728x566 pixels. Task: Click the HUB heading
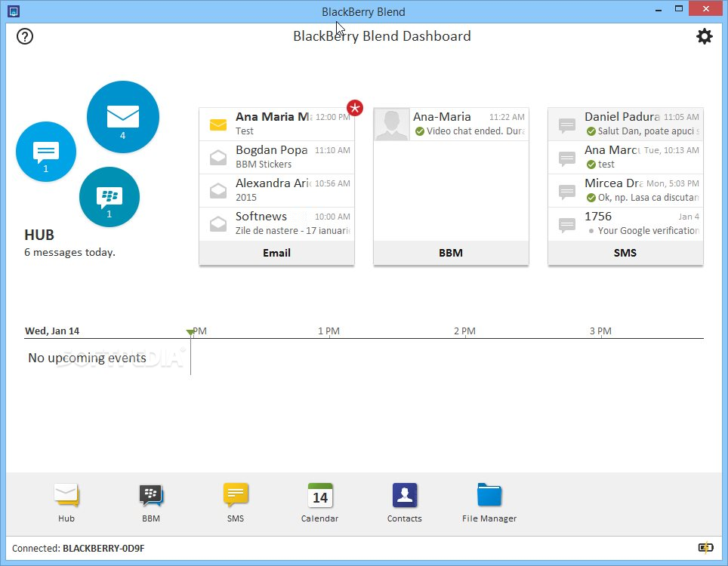click(39, 235)
